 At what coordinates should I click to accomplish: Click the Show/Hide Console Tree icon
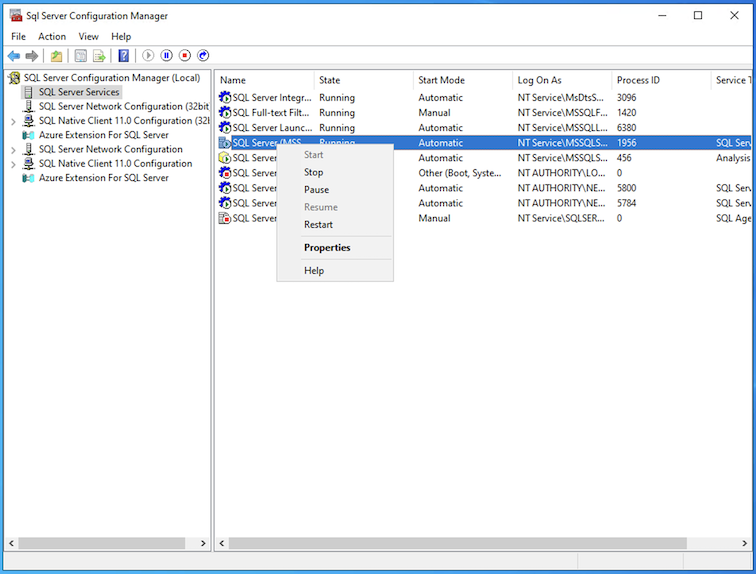pyautogui.click(x=81, y=56)
